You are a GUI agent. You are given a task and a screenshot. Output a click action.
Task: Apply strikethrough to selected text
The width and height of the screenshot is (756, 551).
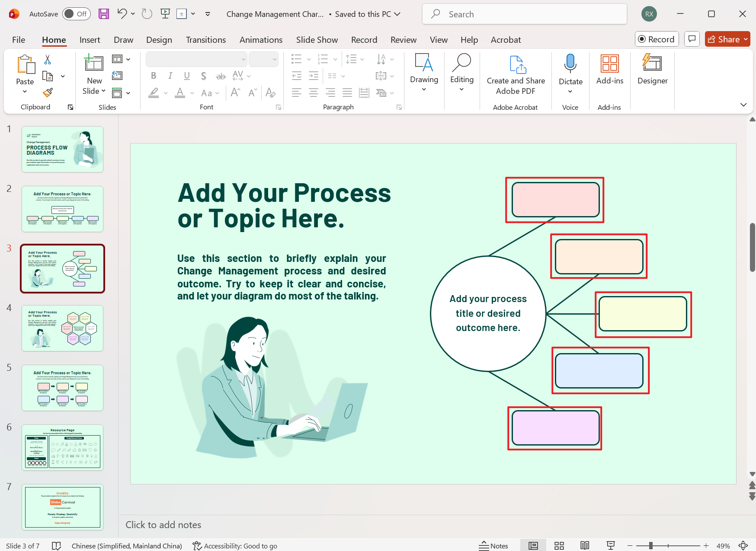point(221,76)
